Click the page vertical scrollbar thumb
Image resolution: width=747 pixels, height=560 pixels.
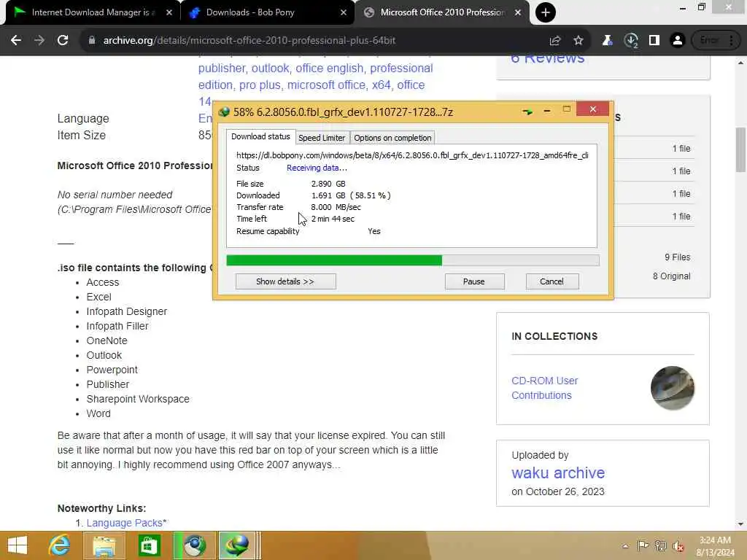(741, 149)
